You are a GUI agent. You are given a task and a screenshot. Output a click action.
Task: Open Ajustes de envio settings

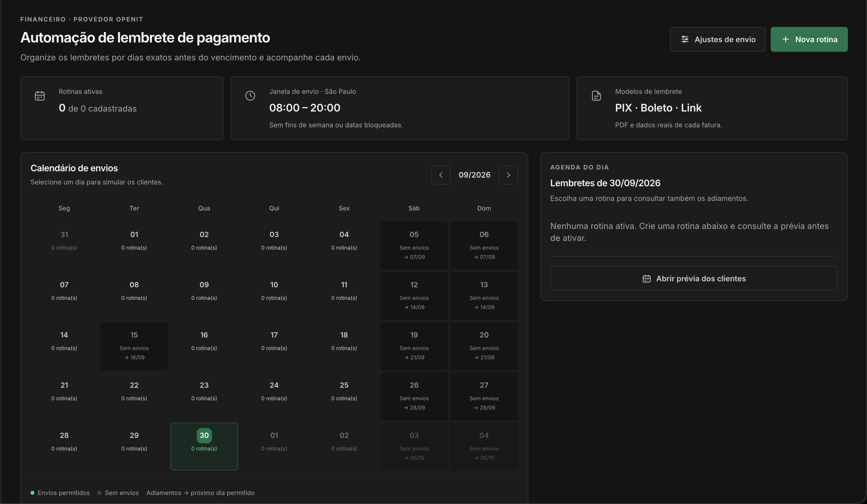(x=718, y=39)
